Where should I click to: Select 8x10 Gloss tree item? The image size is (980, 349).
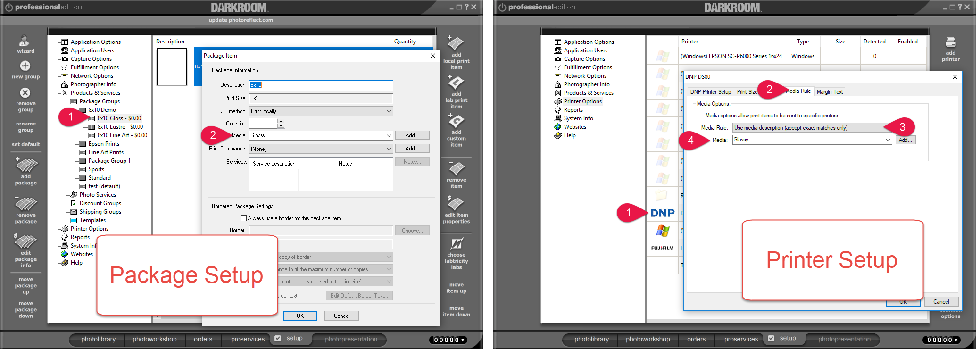(x=119, y=118)
